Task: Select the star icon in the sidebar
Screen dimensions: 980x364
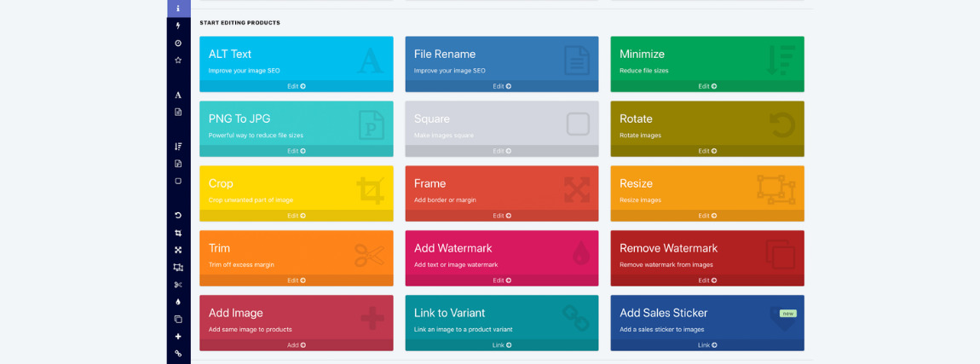Action: 178,61
